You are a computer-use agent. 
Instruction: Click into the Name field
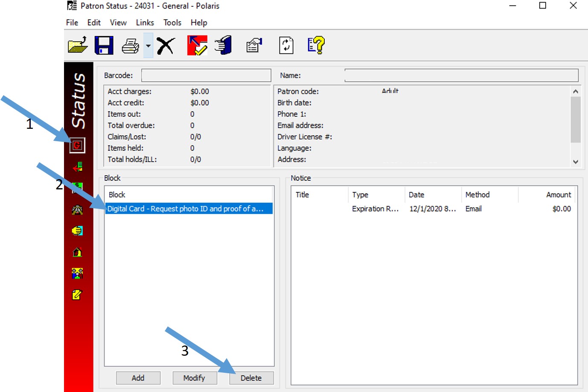click(461, 75)
